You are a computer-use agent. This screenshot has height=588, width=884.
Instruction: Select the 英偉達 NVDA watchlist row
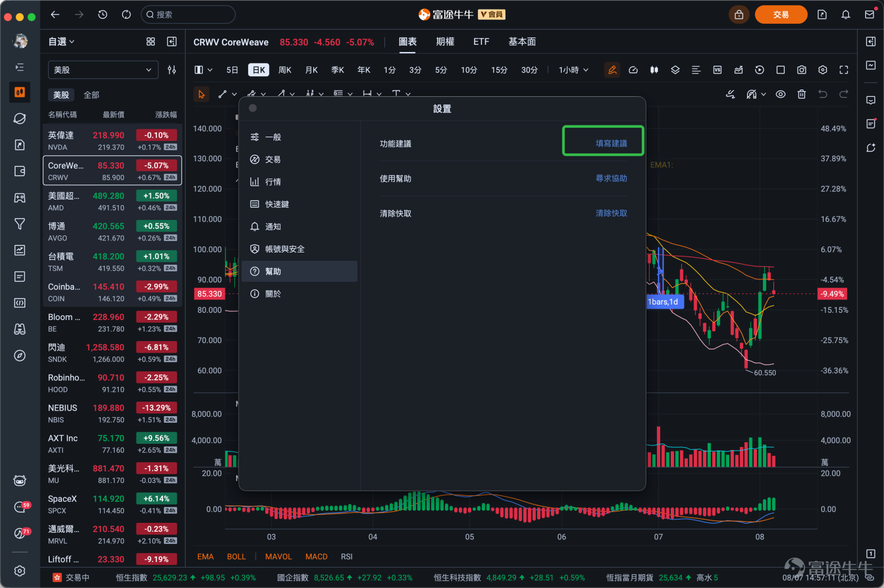pos(112,140)
